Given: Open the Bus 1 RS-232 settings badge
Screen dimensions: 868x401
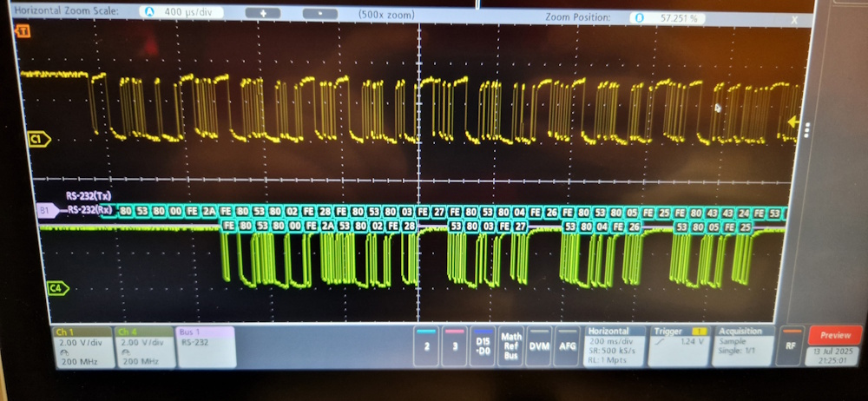Looking at the screenshot, I should point(206,347).
